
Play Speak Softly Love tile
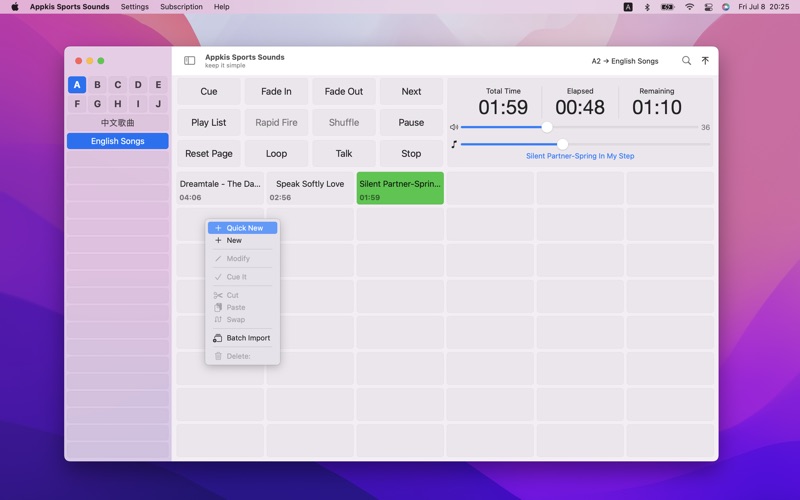[310, 188]
